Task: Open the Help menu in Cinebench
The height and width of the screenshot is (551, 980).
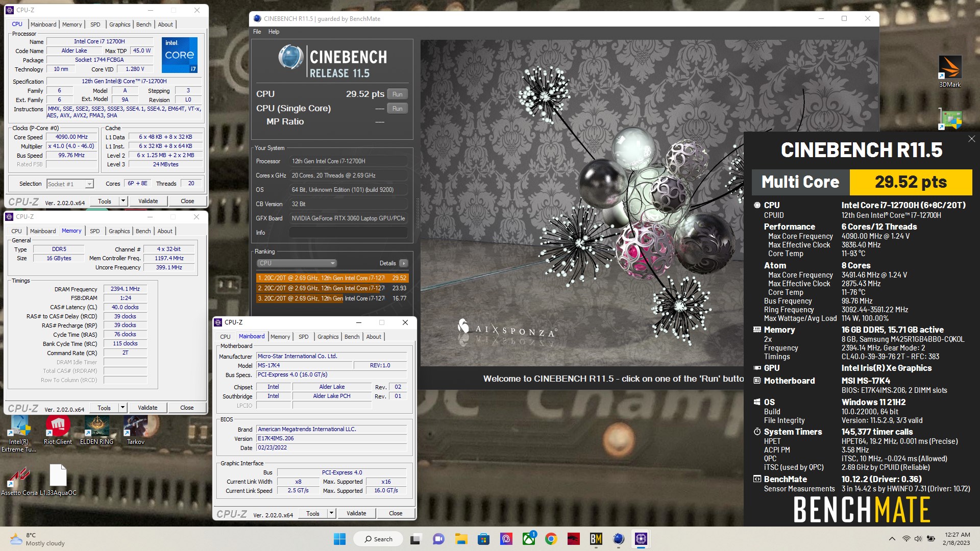Action: 274,32
